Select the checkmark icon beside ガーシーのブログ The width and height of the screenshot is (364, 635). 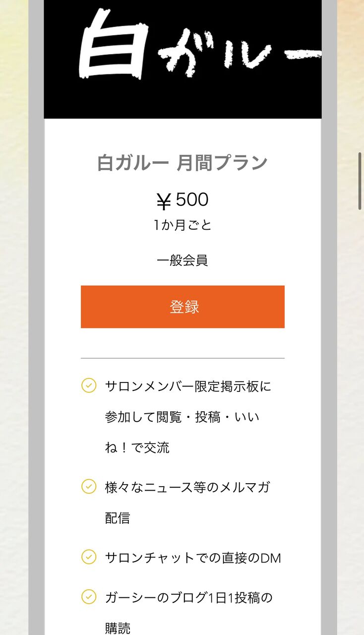tap(89, 596)
